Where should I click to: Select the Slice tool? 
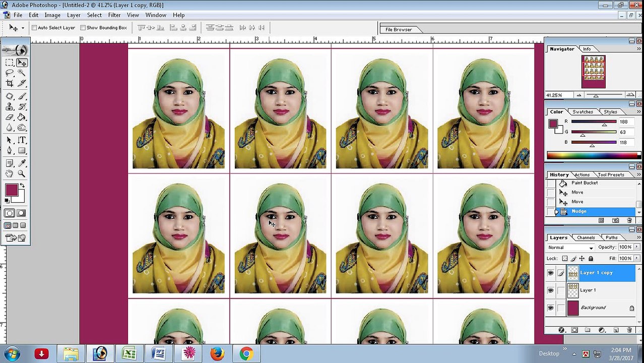pyautogui.click(x=22, y=83)
